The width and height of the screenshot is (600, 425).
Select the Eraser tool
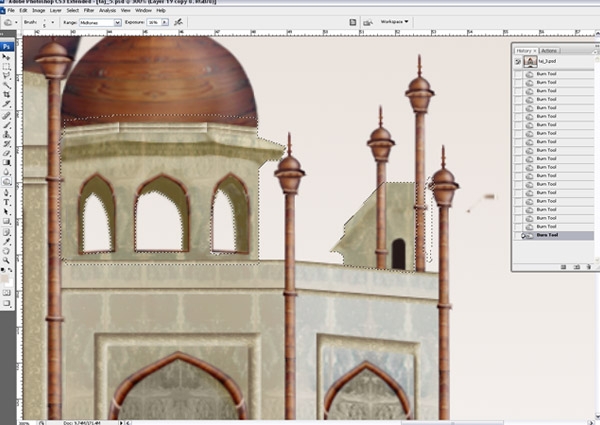[x=6, y=153]
